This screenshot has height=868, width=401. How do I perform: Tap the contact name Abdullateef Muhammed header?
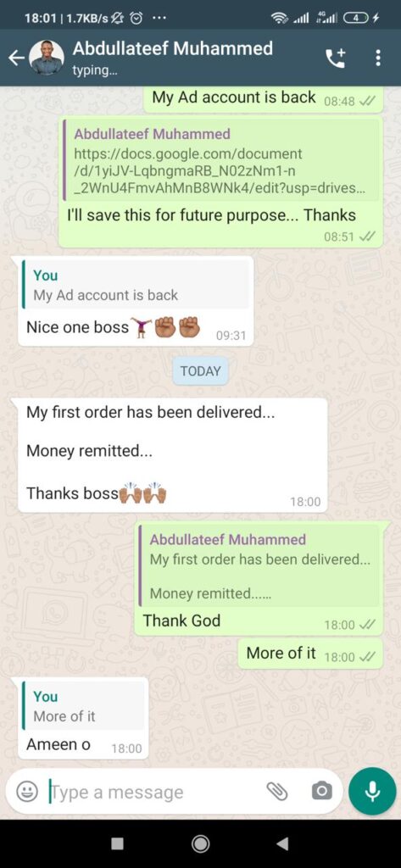[x=173, y=48]
